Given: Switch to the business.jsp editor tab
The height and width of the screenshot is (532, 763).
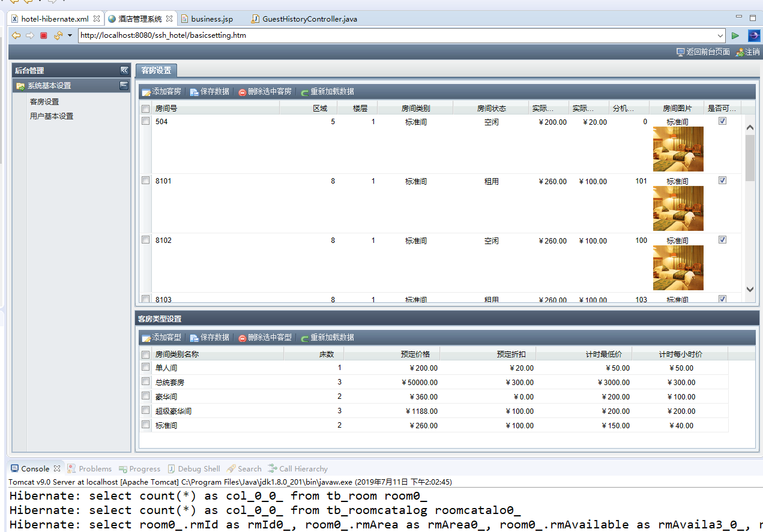Looking at the screenshot, I should 211,19.
